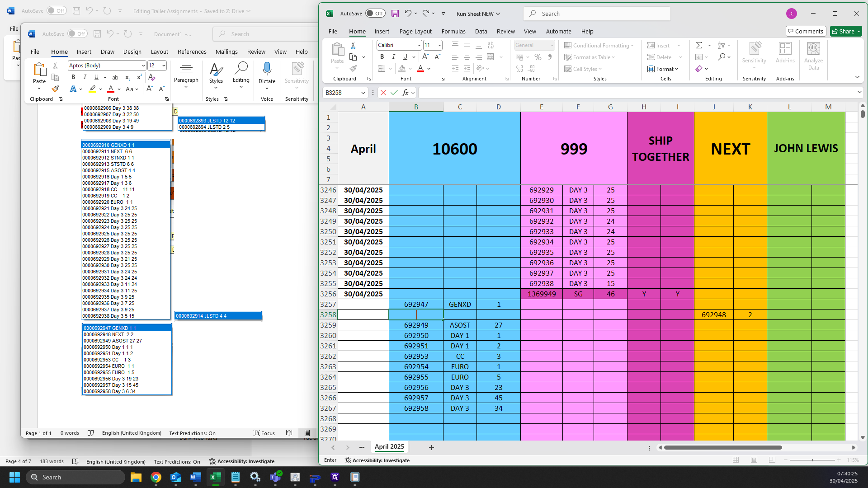Click Word Styles button
Viewport: 868px width, 488px height.
pyautogui.click(x=216, y=75)
